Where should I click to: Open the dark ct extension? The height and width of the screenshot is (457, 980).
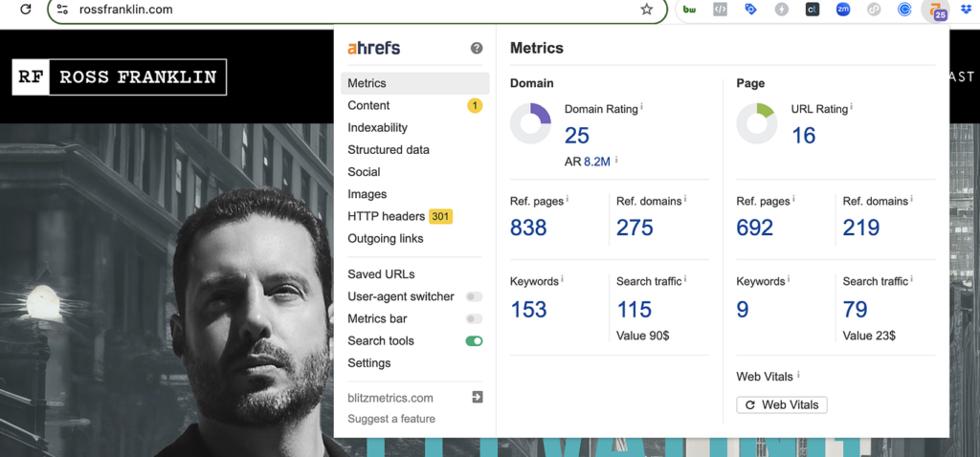tap(813, 10)
